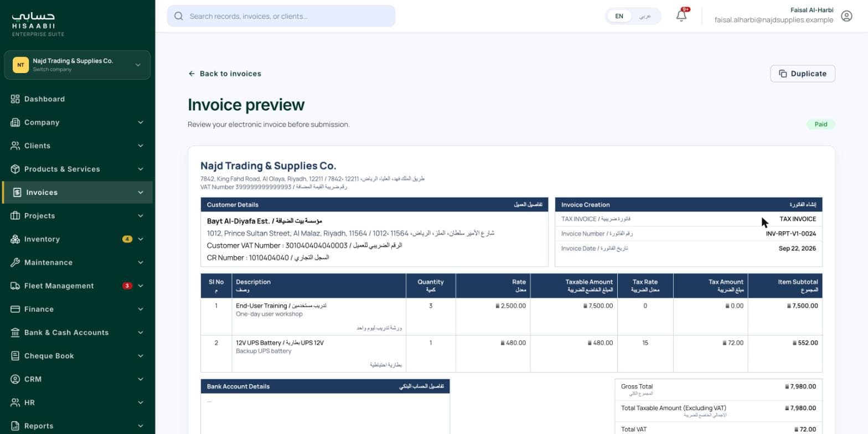Screen dimensions: 868x434
Task: Click the Dashboard grid icon
Action: coord(15,99)
